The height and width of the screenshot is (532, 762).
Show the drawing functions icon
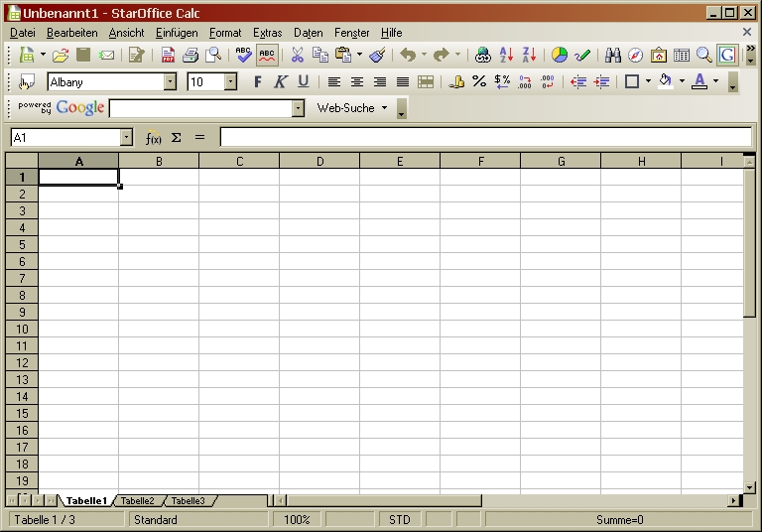(x=582, y=55)
